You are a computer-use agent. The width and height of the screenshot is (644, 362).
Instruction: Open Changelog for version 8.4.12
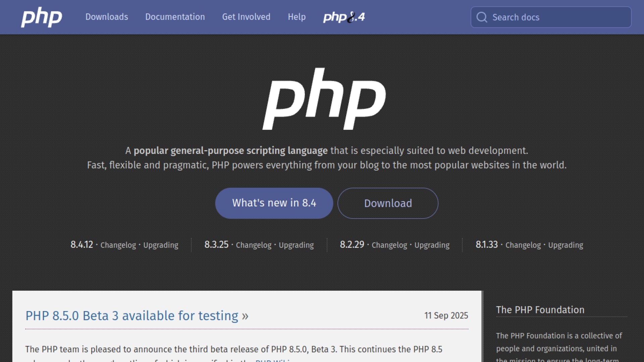pos(118,245)
